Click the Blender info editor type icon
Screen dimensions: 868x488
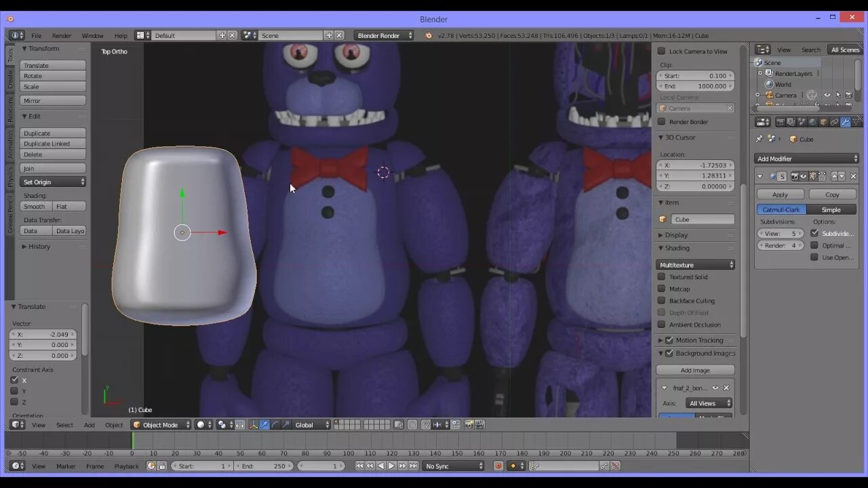click(17, 35)
